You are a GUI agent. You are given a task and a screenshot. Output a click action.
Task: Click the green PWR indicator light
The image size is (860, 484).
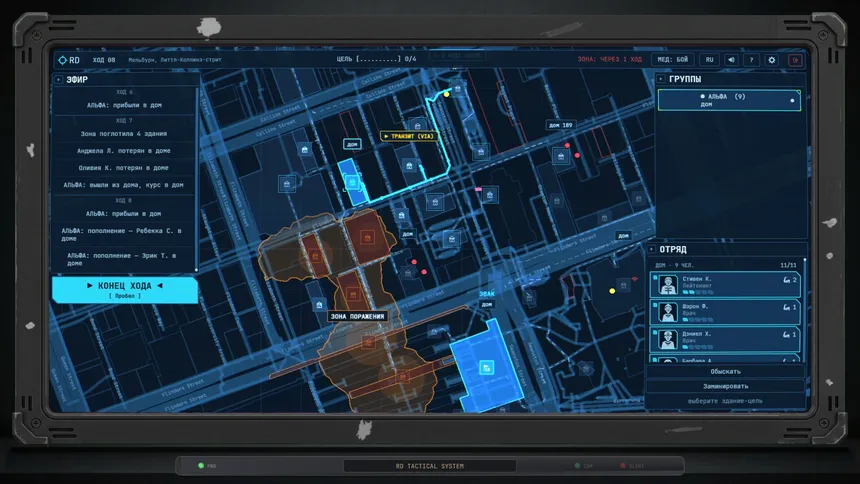201,466
